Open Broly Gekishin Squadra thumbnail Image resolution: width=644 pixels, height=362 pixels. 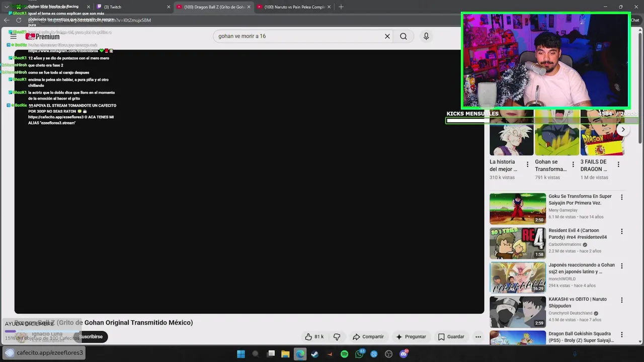click(518, 338)
